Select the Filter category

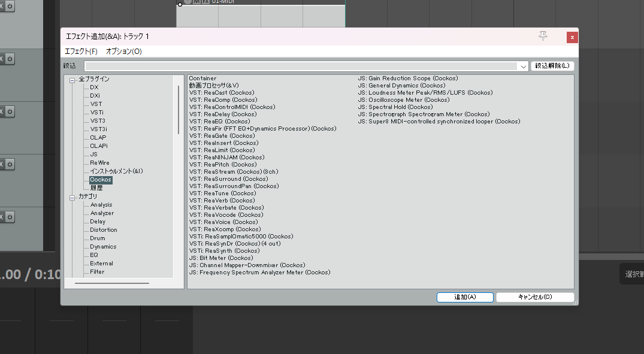[97, 272]
